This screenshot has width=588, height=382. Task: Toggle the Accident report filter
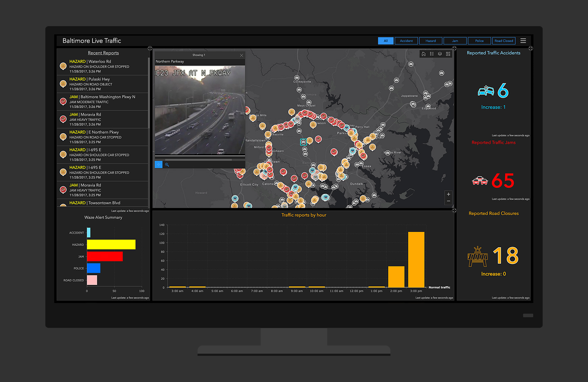point(406,41)
